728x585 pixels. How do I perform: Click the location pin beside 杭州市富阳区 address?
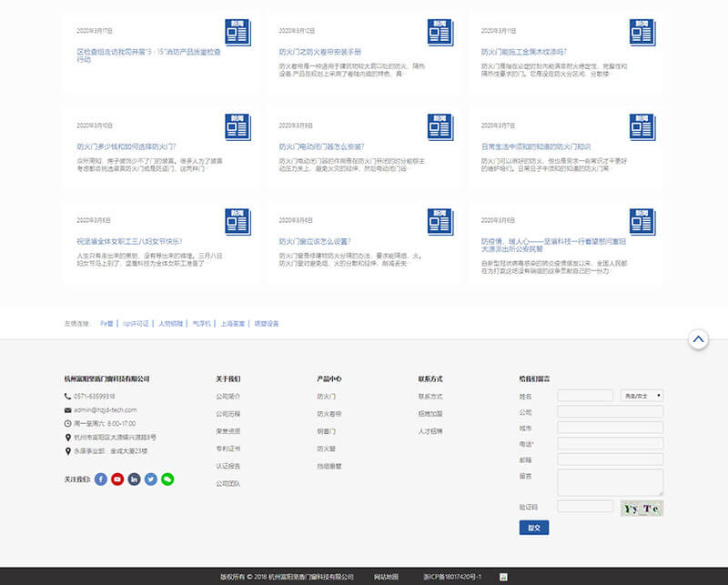(x=67, y=438)
